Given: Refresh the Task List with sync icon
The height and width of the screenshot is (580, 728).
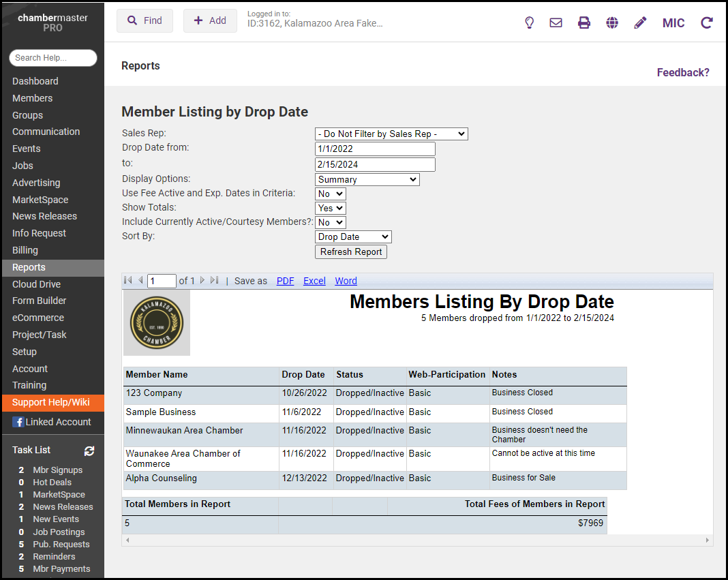Looking at the screenshot, I should (x=89, y=451).
